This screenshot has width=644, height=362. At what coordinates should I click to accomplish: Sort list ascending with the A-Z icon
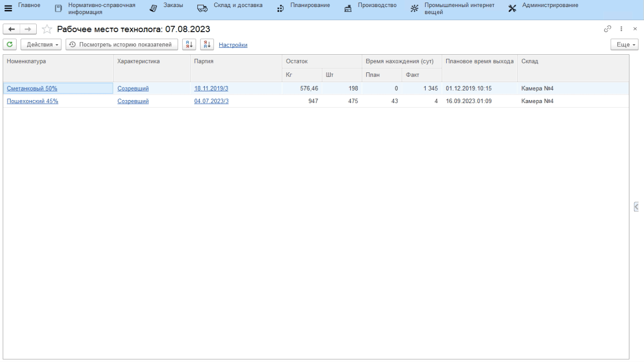coord(189,45)
